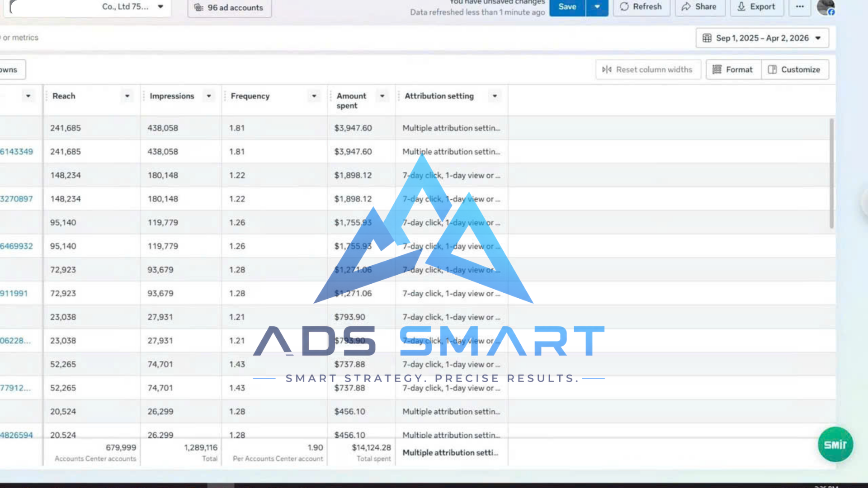Select the first $1,898.12 amount cell
Viewport: 868px width, 488px height.
353,175
